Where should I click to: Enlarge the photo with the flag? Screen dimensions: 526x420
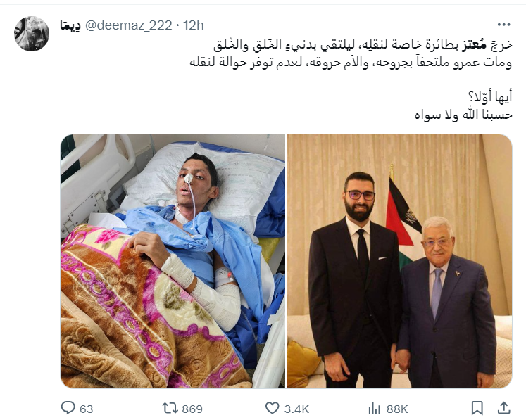coord(399,261)
